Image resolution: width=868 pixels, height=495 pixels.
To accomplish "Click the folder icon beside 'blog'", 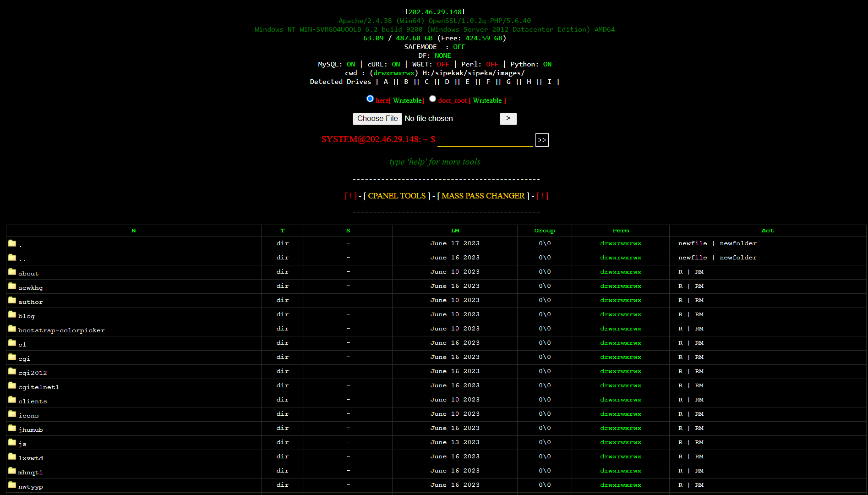I will coord(12,314).
